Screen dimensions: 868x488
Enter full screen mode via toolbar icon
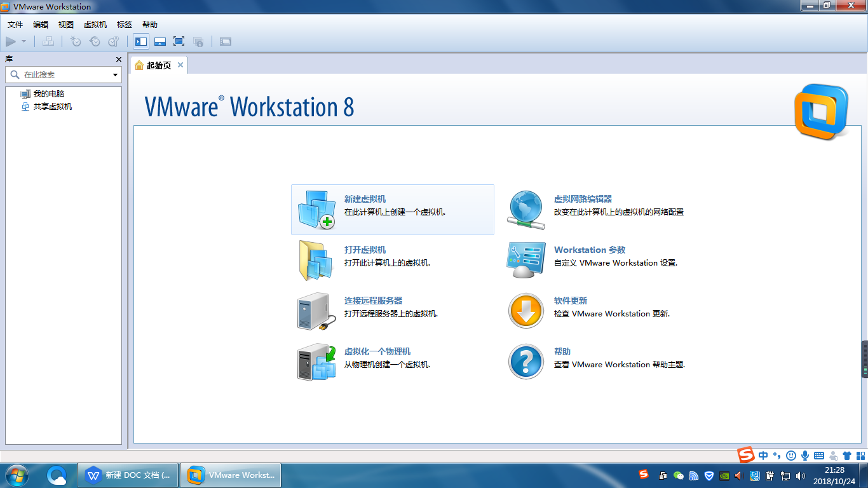tap(179, 41)
